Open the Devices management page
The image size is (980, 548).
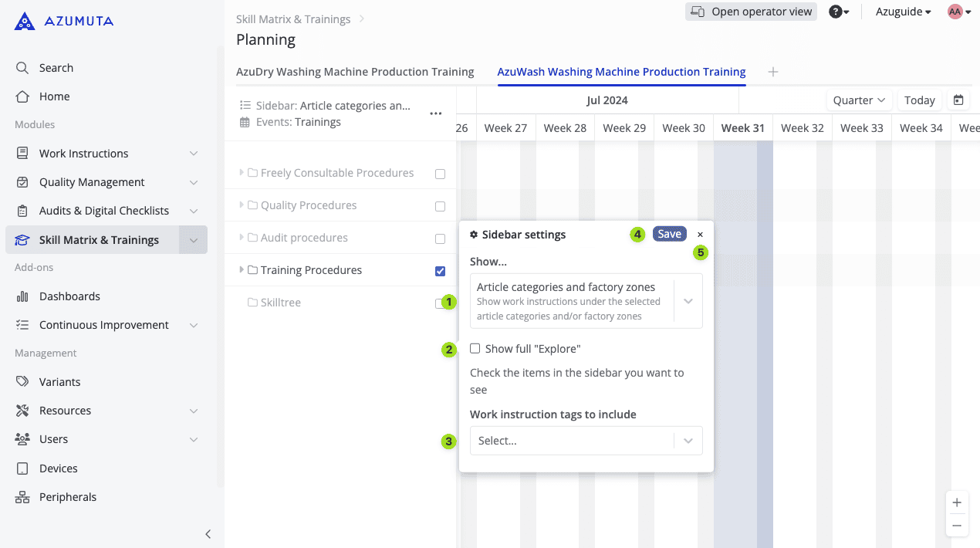[x=58, y=468]
